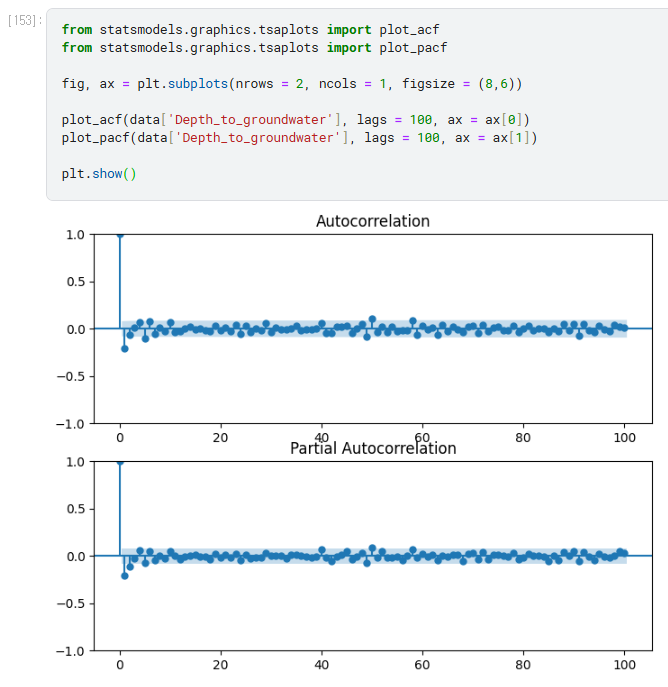Click the 'Partial Autocorrelation' plot title
The image size is (668, 687).
click(373, 448)
